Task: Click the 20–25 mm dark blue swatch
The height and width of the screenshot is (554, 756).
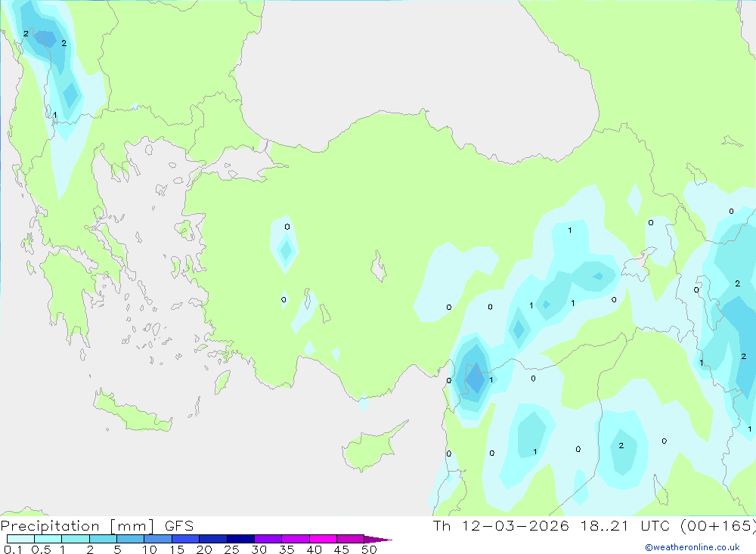Action: (213, 539)
